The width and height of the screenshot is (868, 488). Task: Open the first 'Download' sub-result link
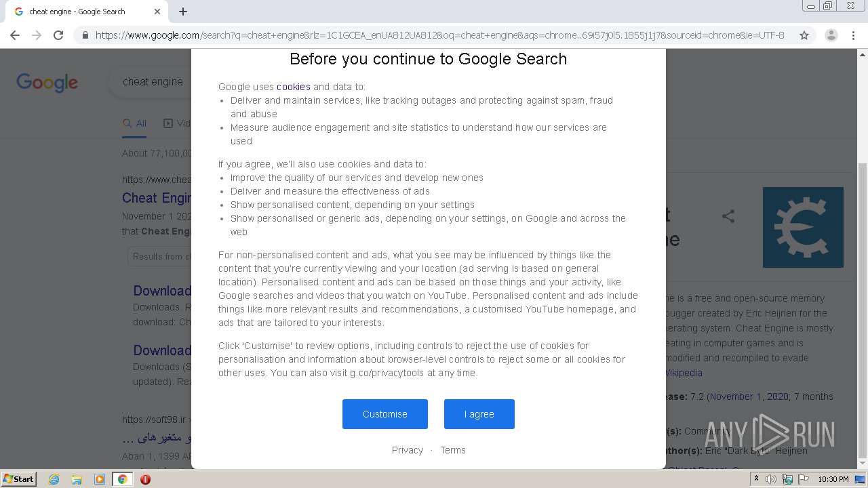(x=162, y=291)
